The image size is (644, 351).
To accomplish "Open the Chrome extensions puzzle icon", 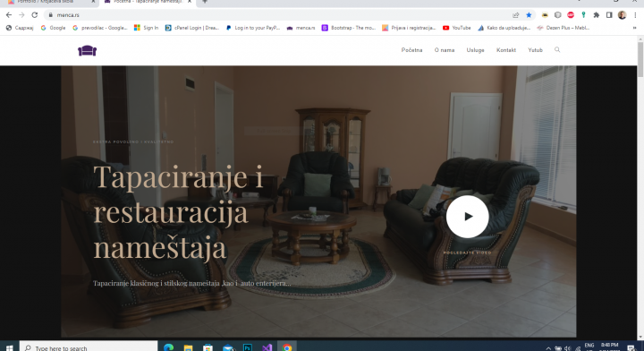I will [597, 15].
